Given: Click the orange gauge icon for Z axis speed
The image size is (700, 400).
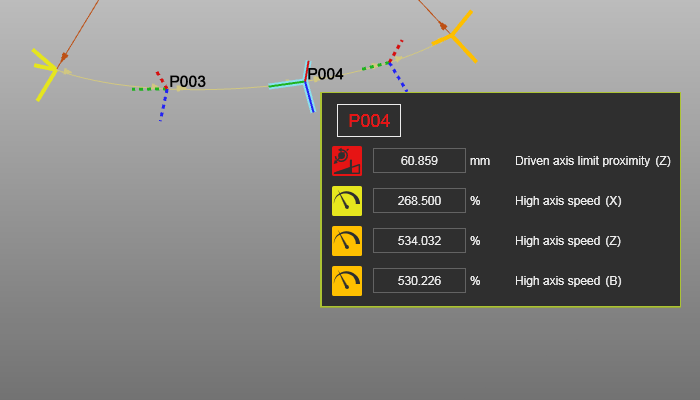Looking at the screenshot, I should click(346, 240).
